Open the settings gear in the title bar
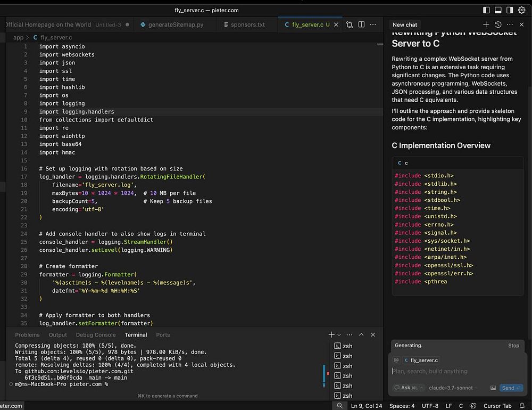532x410 pixels. pyautogui.click(x=521, y=10)
